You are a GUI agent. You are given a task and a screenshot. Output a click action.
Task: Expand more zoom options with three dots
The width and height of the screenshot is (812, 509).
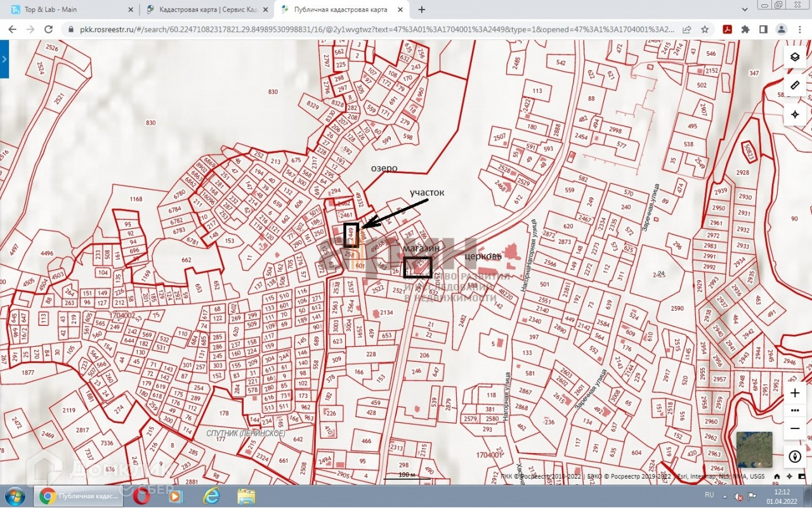(794, 410)
